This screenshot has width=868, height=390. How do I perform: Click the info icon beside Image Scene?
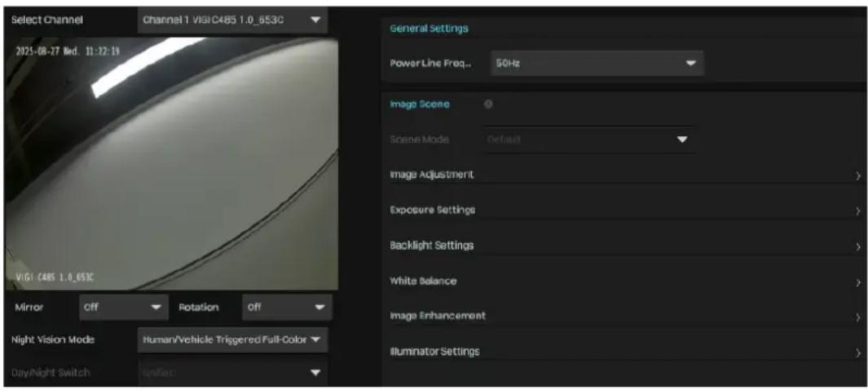click(488, 104)
